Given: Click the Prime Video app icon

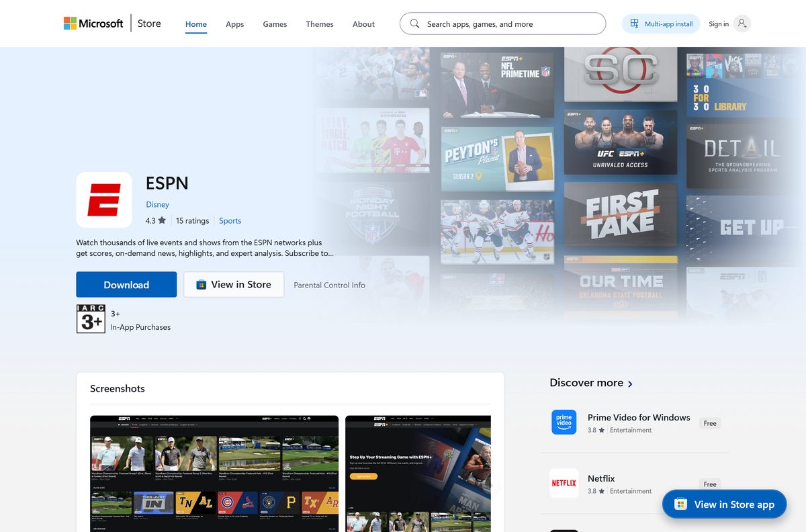Looking at the screenshot, I should [564, 423].
